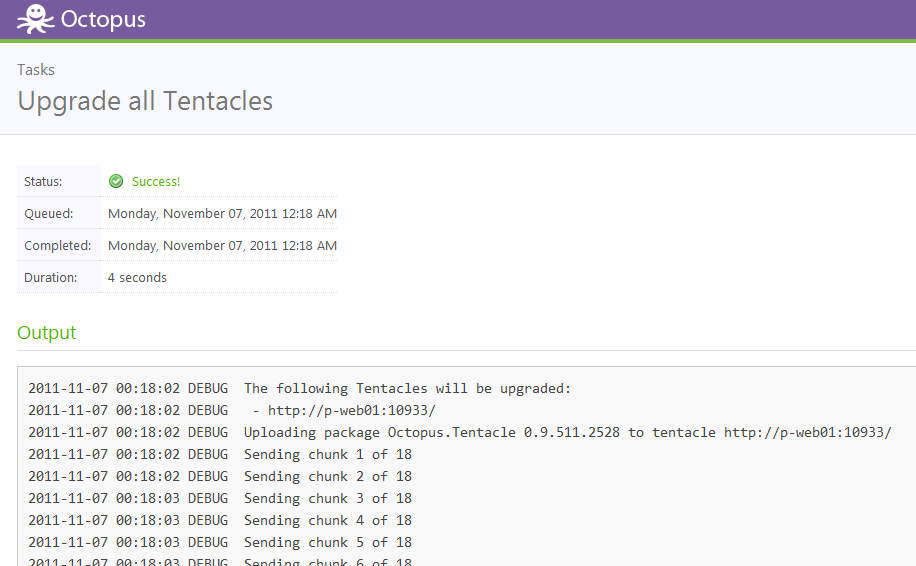Click the Duration: label
The width and height of the screenshot is (916, 566).
50,278
